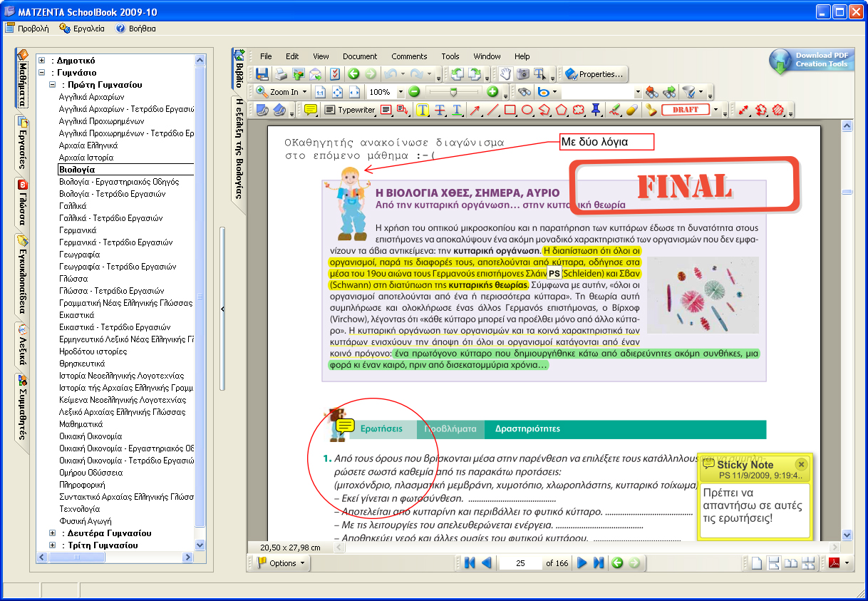Open the Options dropdown at the bottom left
Viewport: 868px width, 601px height.
coord(282,563)
